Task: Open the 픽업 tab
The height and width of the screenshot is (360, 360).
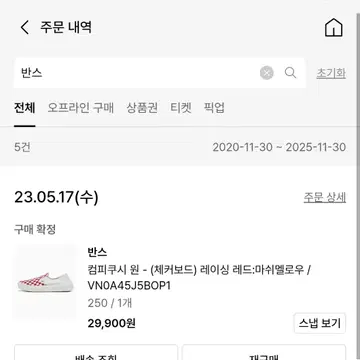Action: [214, 108]
